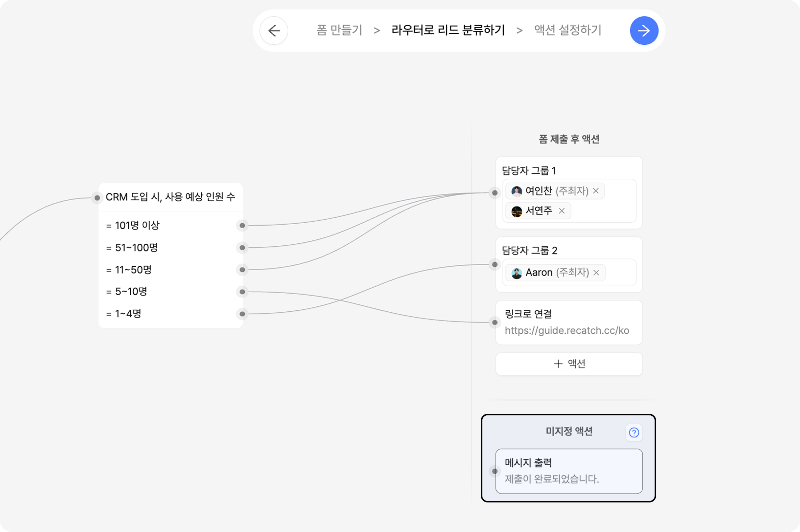Select the 라우터로 리드 분류하기 step
The width and height of the screenshot is (800, 532).
[x=448, y=31]
